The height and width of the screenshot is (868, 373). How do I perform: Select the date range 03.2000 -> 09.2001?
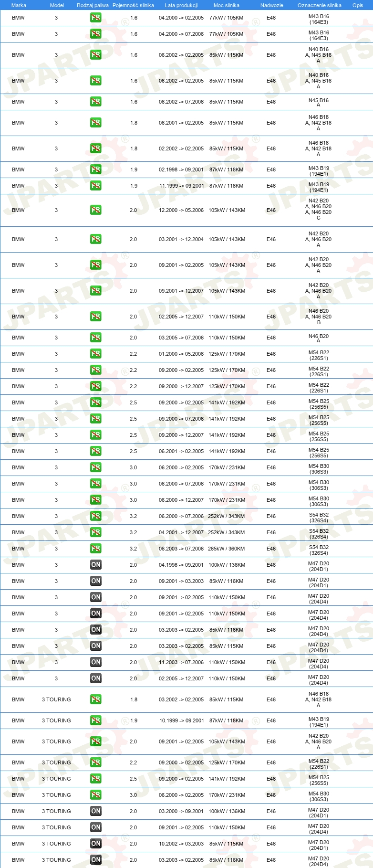(181, 811)
